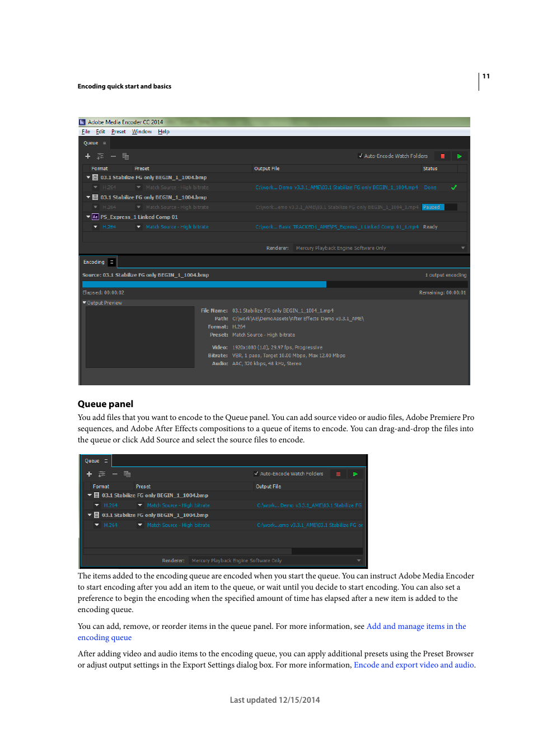The width and height of the screenshot is (534, 756).
Task: Click the Add Source plus icon in the Queue-only figure
Action: [89, 474]
